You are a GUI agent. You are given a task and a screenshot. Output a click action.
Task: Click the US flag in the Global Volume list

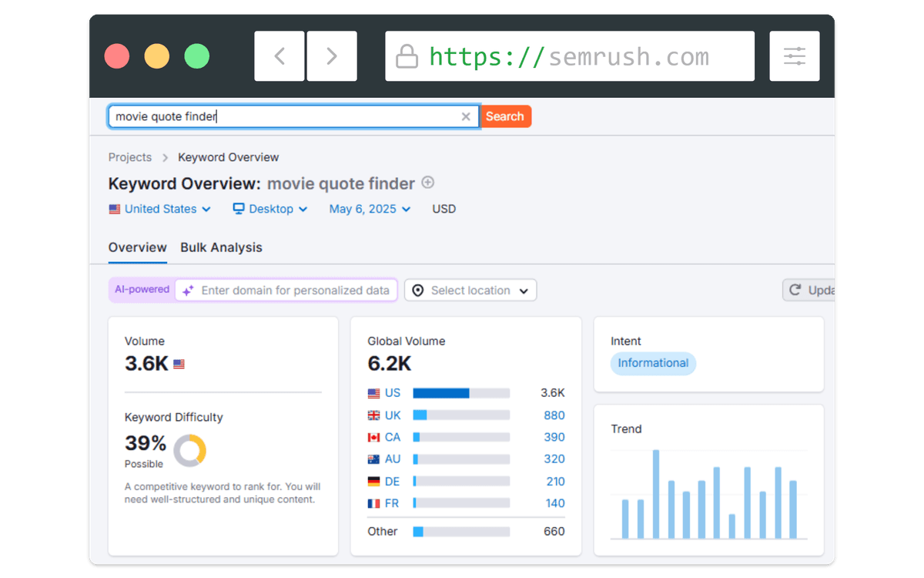(374, 393)
